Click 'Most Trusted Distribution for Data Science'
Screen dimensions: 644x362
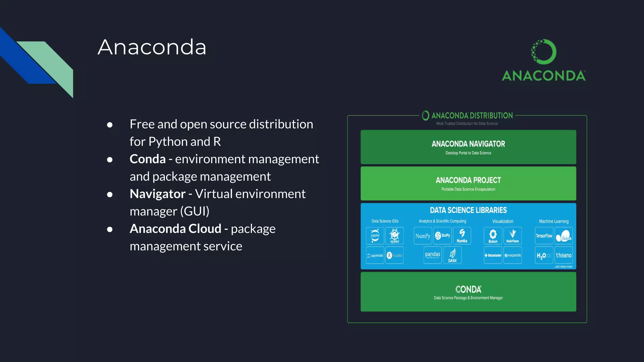(x=467, y=123)
